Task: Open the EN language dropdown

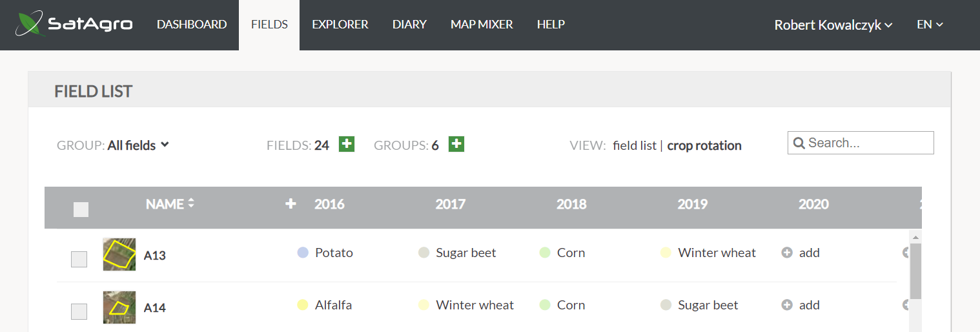Action: point(930,25)
